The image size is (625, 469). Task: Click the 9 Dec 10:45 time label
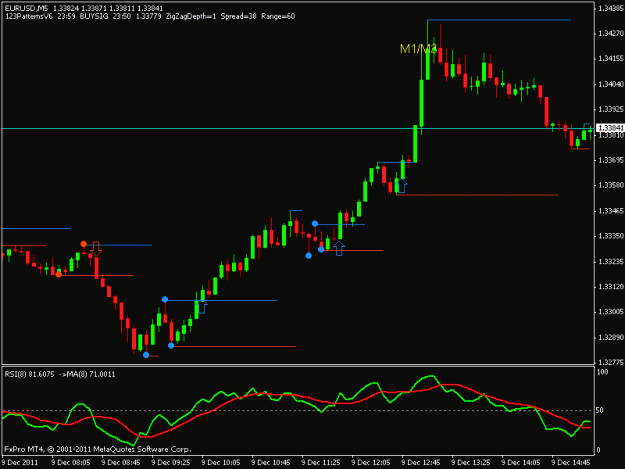271,463
